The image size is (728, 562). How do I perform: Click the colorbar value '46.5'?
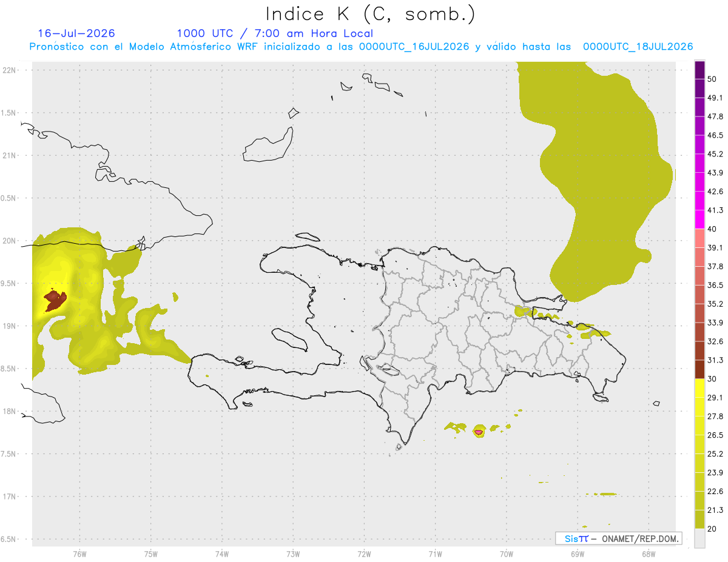click(x=715, y=135)
